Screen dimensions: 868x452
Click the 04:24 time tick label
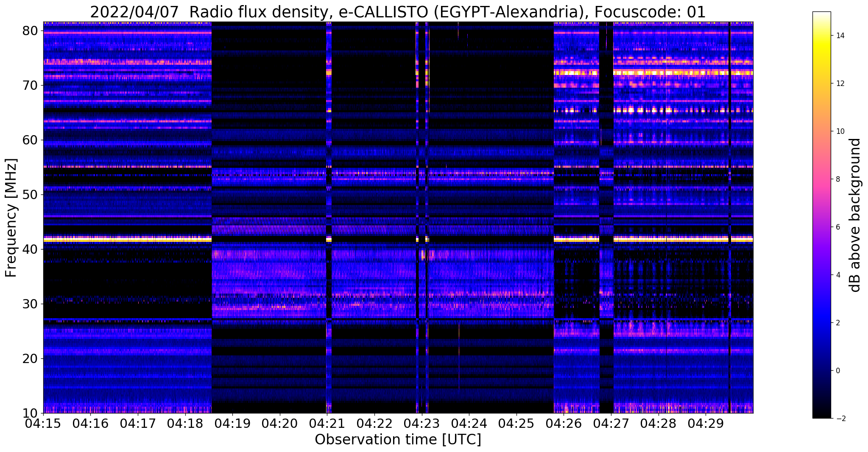(469, 424)
